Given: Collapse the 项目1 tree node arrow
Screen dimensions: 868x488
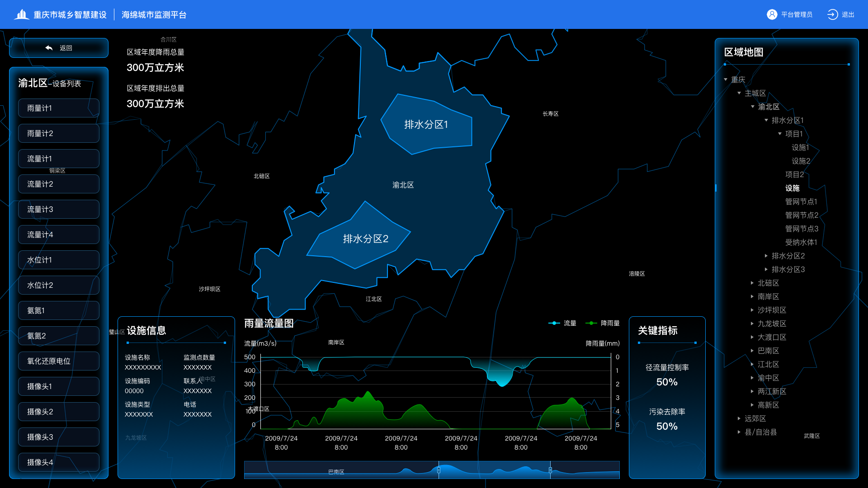Looking at the screenshot, I should tap(780, 134).
